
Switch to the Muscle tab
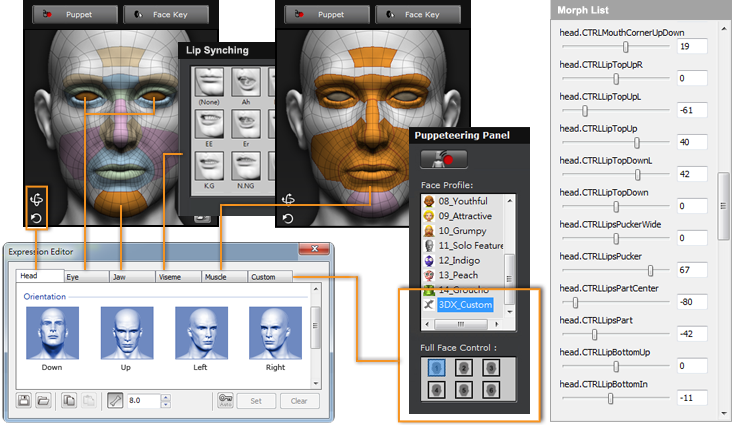225,277
